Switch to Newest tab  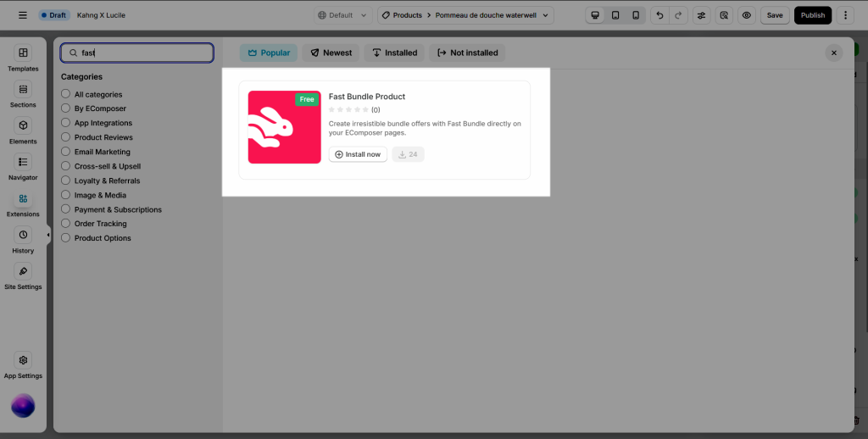tap(331, 53)
